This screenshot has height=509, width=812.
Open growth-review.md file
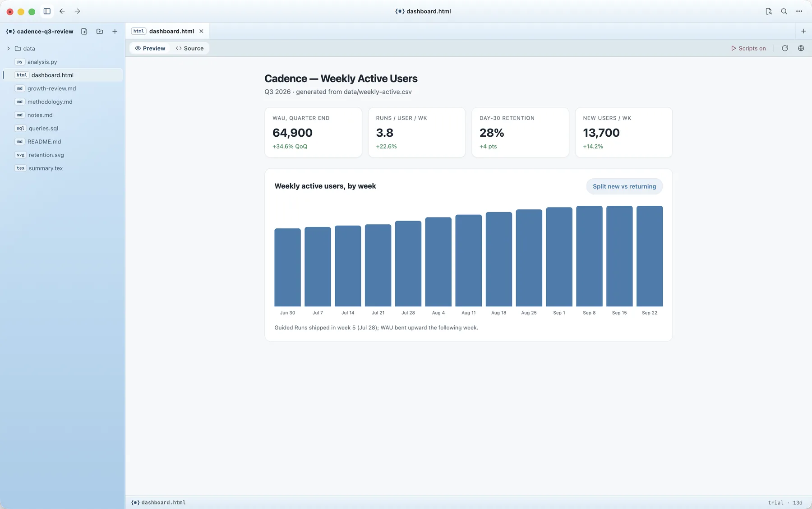[63, 88]
